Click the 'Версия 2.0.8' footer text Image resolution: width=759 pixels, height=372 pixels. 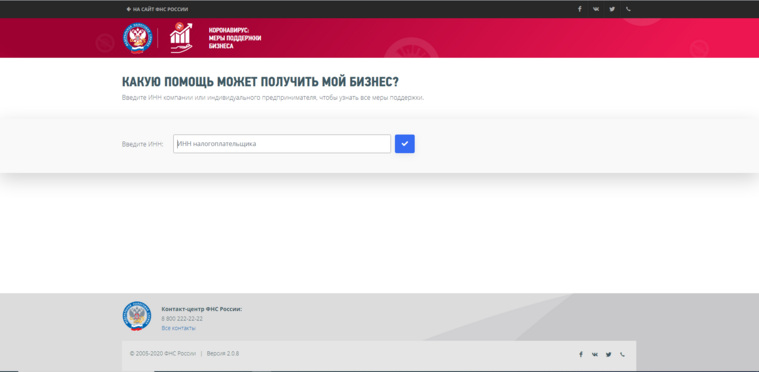(x=223, y=354)
